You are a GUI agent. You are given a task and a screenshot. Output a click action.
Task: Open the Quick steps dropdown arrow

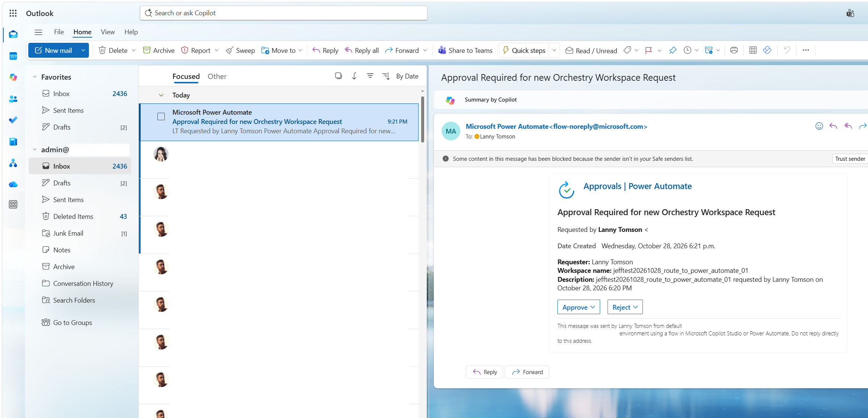[x=554, y=50]
